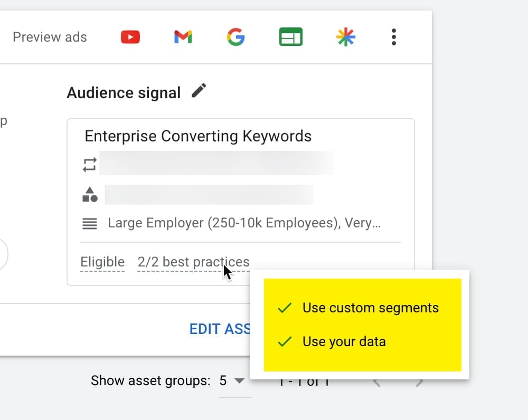Click the Large Employer demographics text
Viewport: 528px width, 420px height.
[x=244, y=223]
